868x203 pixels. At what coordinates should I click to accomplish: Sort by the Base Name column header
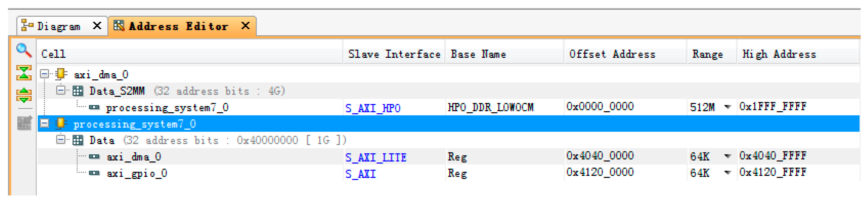[504, 54]
